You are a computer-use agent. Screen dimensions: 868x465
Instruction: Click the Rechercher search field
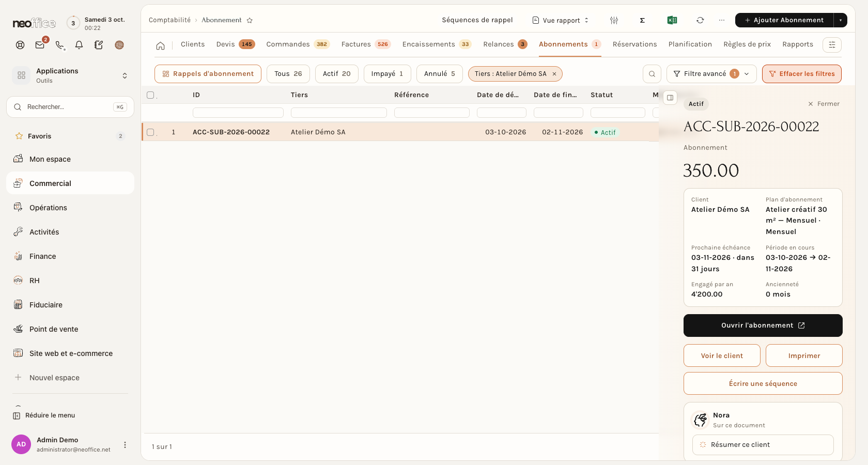70,107
